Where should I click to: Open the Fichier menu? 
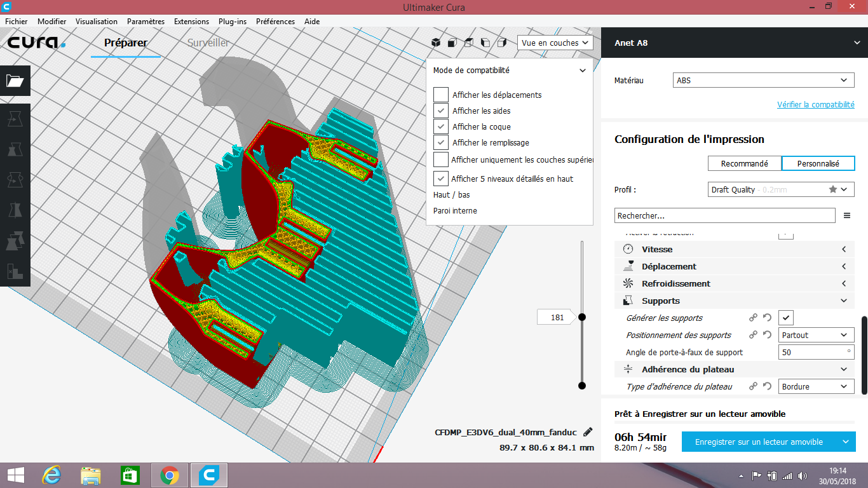tap(17, 21)
